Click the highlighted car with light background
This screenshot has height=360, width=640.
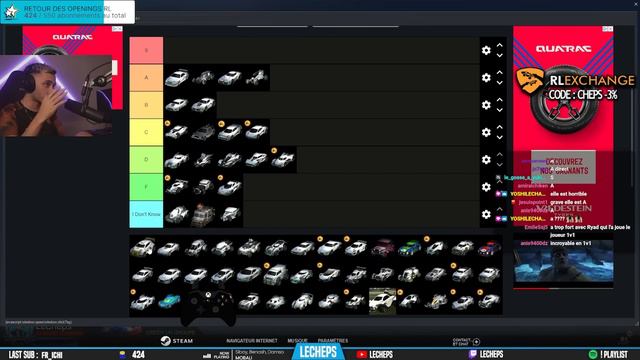pos(382,302)
